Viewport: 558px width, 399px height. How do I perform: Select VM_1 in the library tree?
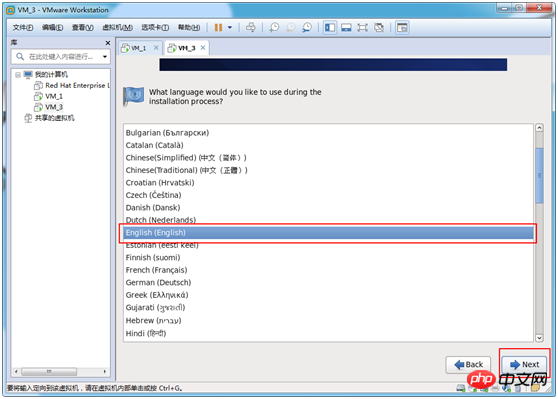[x=54, y=96]
